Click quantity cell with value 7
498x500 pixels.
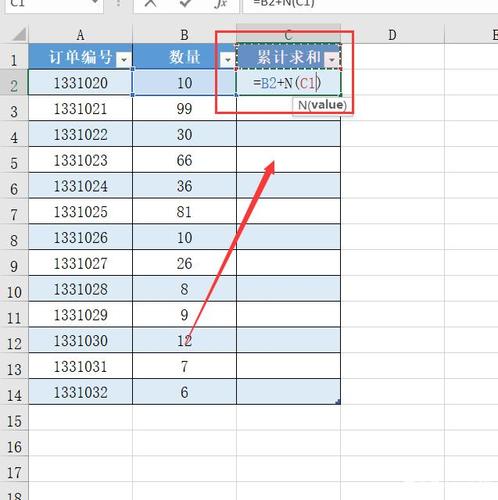click(184, 366)
